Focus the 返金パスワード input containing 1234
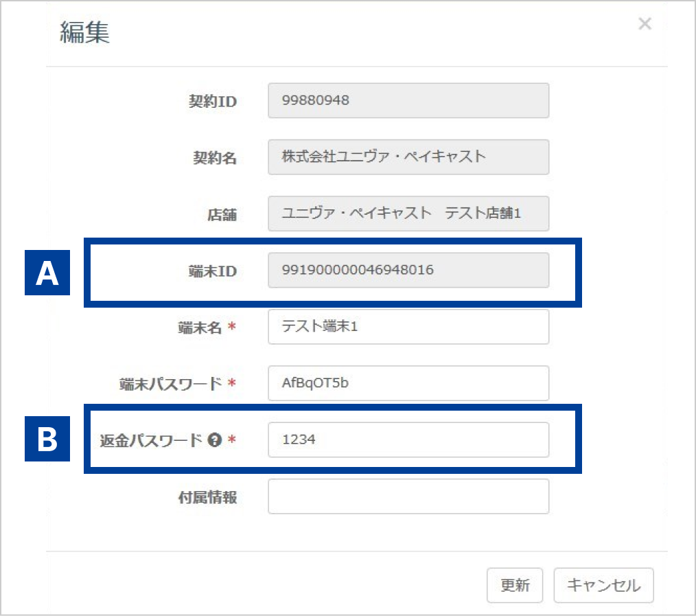Viewport: 696px width, 616px height. click(x=408, y=440)
